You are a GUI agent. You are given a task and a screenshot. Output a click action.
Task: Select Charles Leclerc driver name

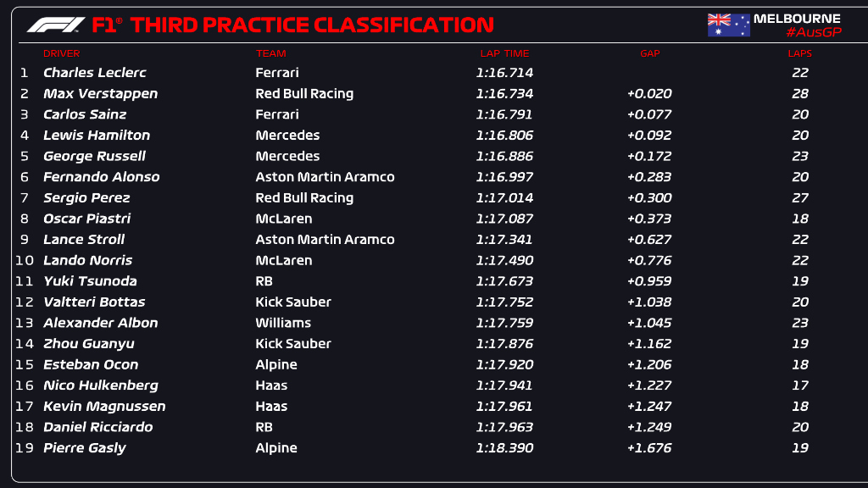(x=94, y=73)
